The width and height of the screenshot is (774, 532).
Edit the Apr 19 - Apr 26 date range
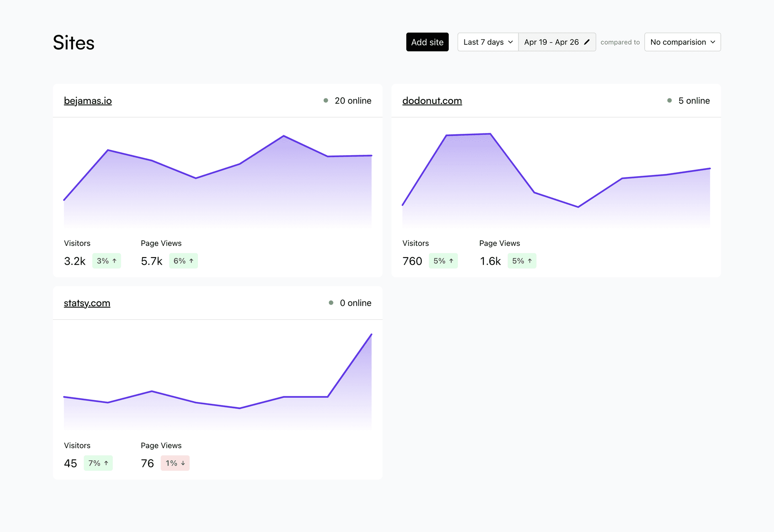(557, 42)
